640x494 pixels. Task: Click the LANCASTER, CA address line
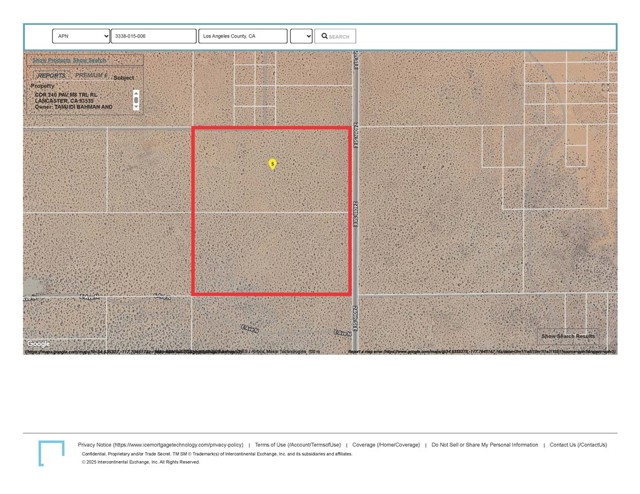[64, 101]
